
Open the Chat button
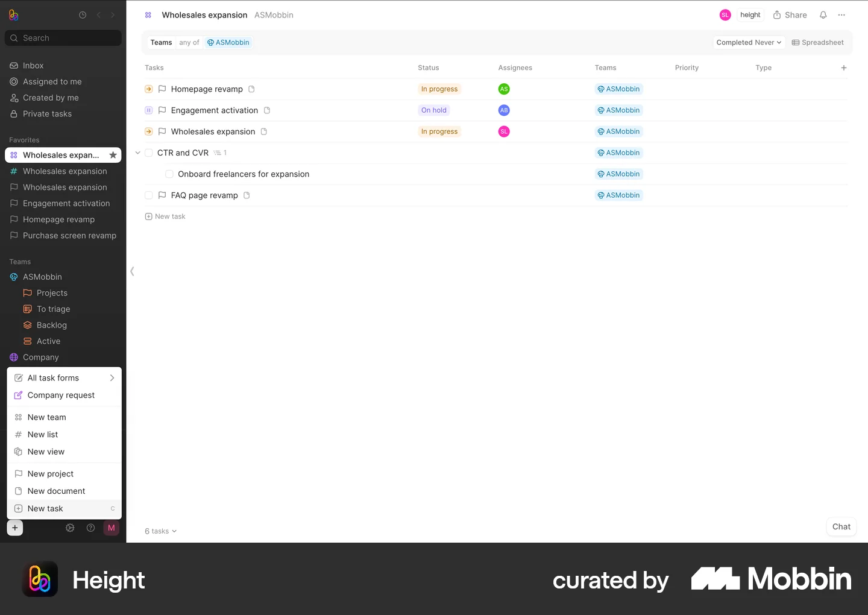pyautogui.click(x=841, y=526)
